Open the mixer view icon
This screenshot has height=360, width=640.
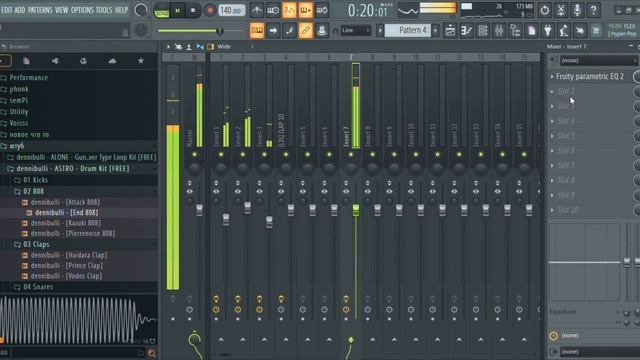point(499,31)
